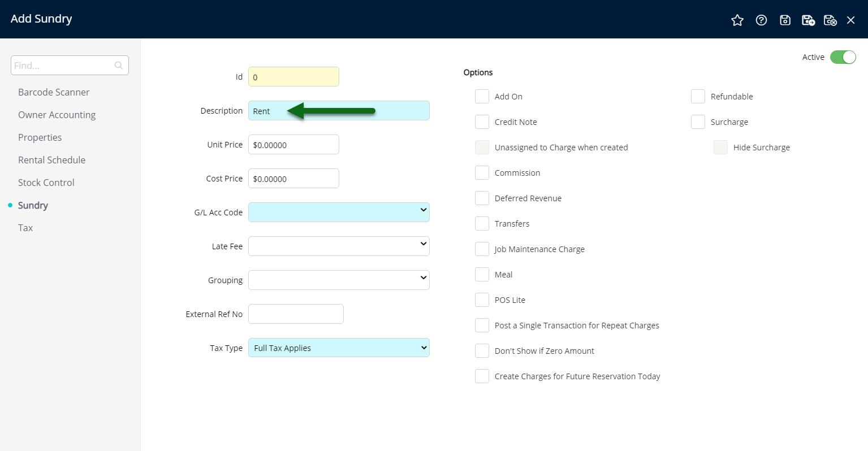Tick the Transfers checkbox

[482, 224]
